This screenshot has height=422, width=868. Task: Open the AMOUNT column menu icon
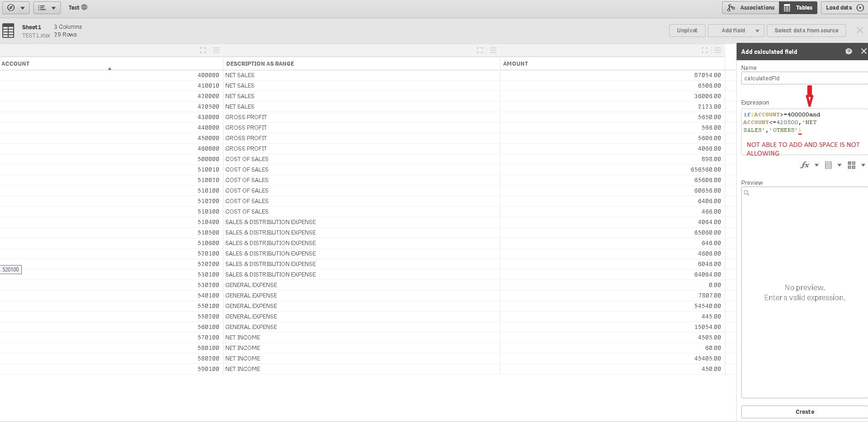[718, 50]
